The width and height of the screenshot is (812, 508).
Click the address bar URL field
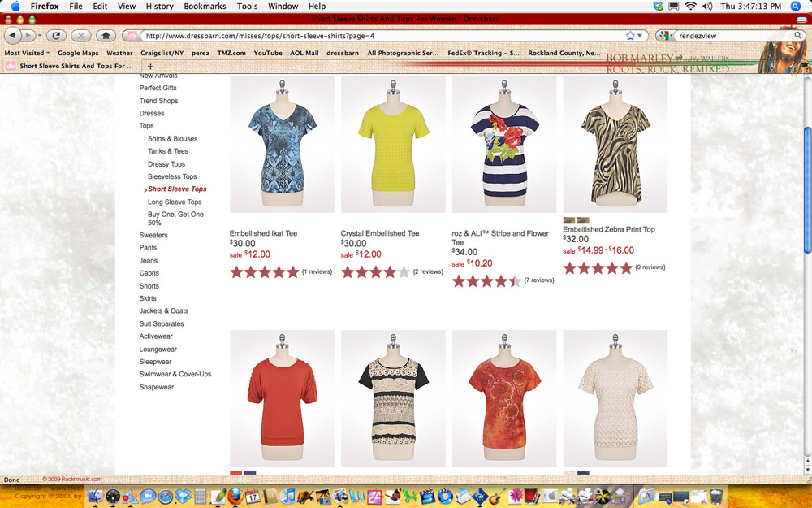[383, 36]
